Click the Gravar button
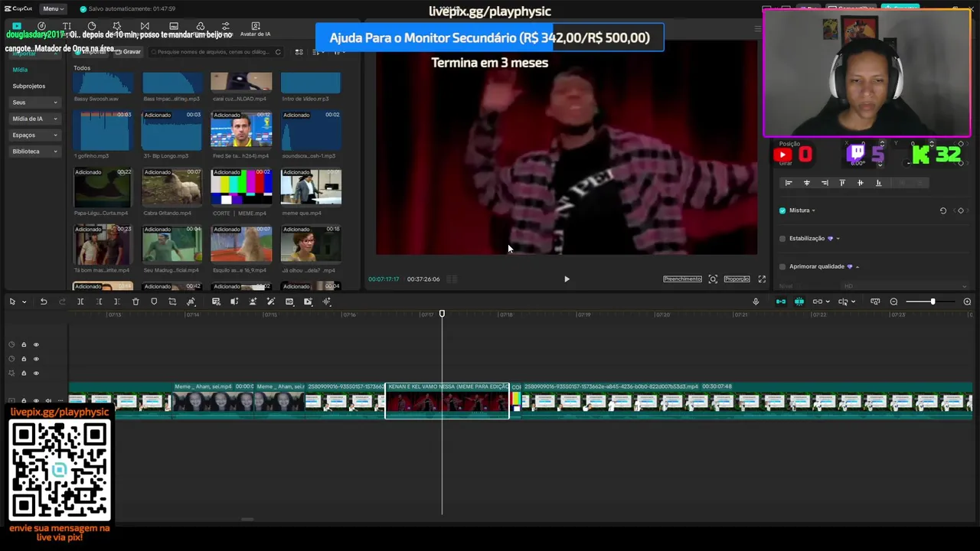 click(128, 52)
